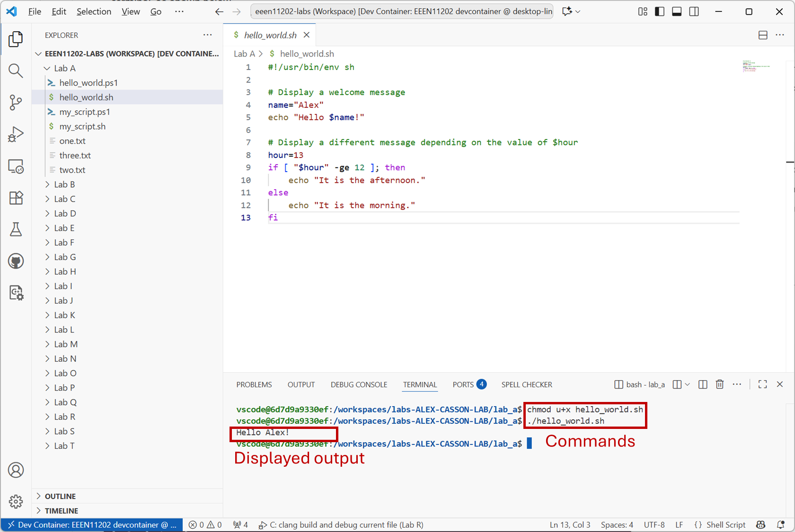Switch to the PROBLEMS panel tab
The width and height of the screenshot is (795, 532).
(254, 384)
